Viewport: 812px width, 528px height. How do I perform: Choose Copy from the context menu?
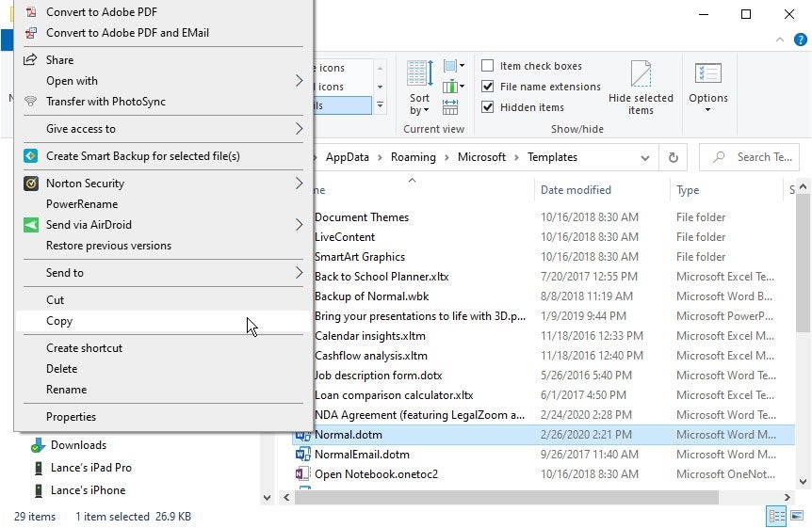pos(59,321)
